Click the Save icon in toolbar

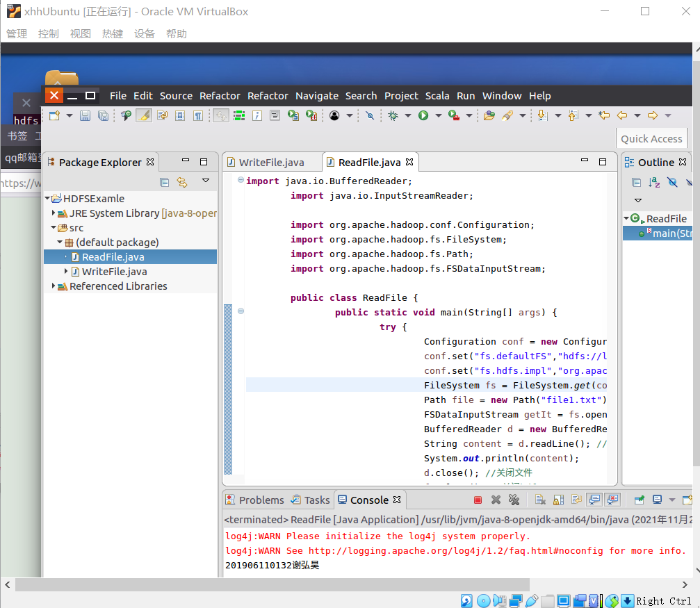click(85, 116)
